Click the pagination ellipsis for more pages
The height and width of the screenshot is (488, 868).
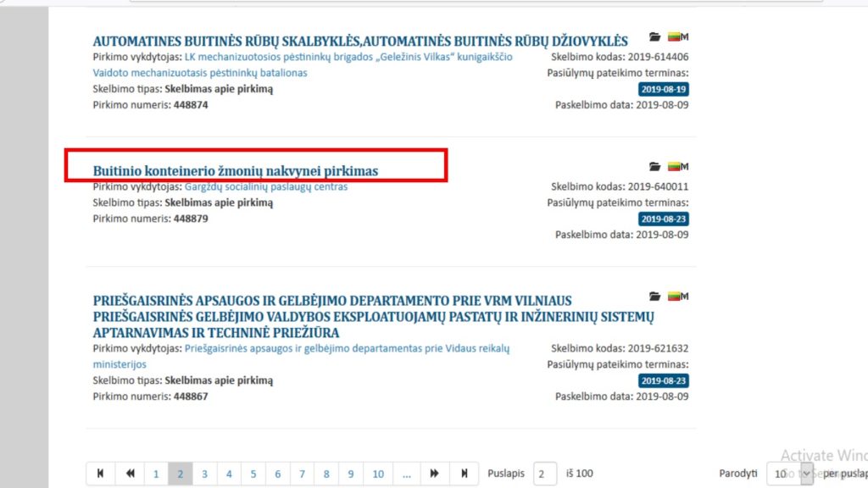[x=407, y=474]
